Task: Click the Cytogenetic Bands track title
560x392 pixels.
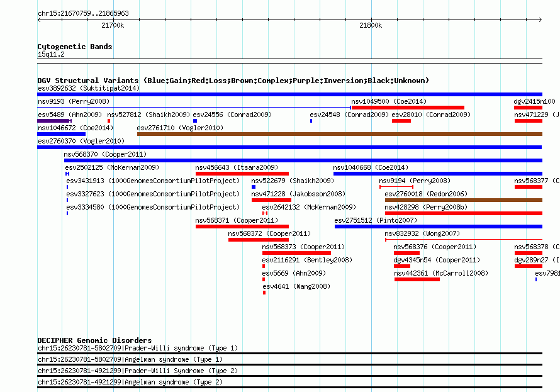Action: (75, 47)
